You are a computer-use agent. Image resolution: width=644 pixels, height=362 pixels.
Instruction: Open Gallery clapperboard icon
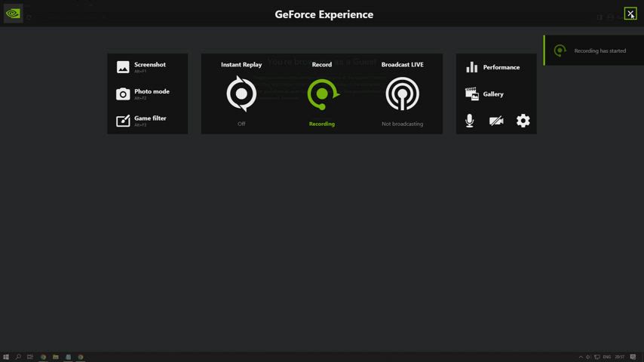pos(471,94)
